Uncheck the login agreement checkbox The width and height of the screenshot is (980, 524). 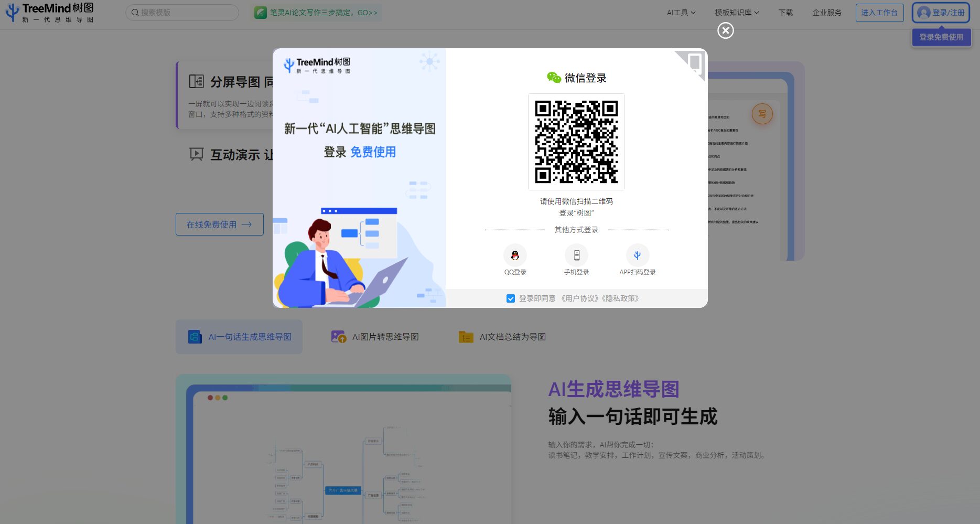(x=510, y=298)
